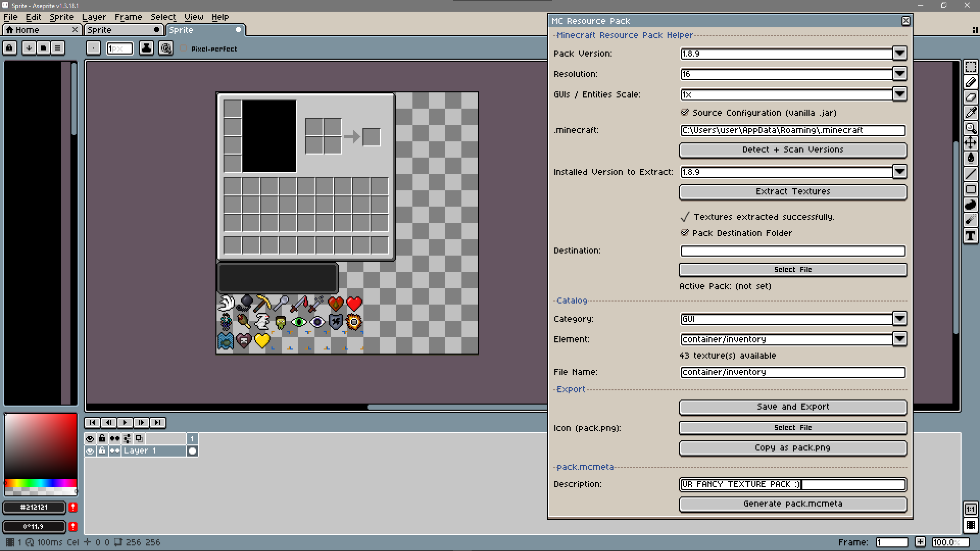Click the Save and Export button
This screenshot has width=980, height=551.
[793, 407]
